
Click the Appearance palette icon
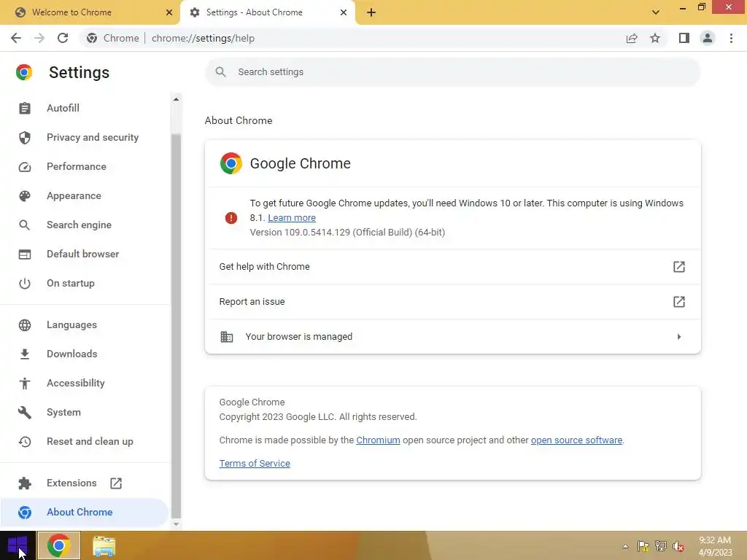coord(25,195)
